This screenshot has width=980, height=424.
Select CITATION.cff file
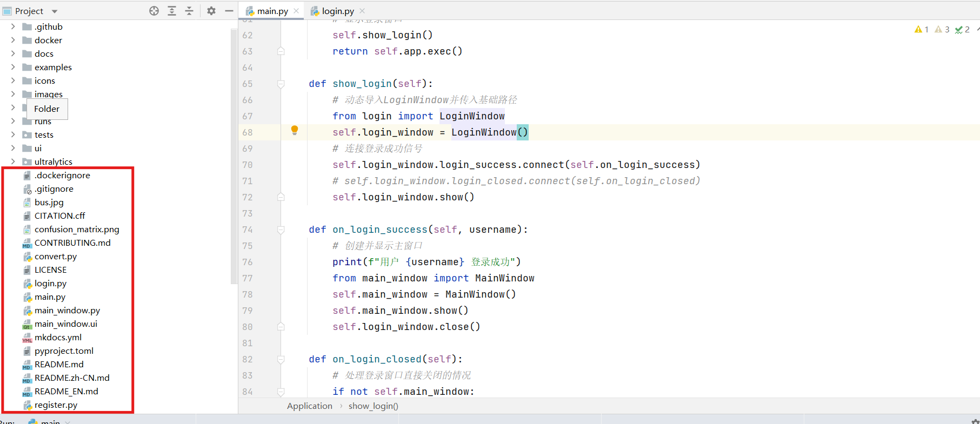(59, 216)
